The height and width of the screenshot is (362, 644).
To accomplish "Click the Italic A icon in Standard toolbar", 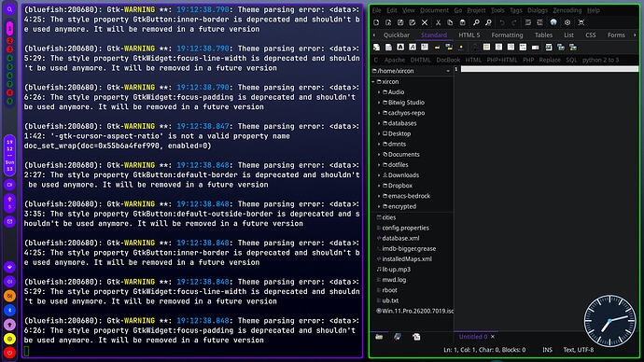I will coord(413,48).
